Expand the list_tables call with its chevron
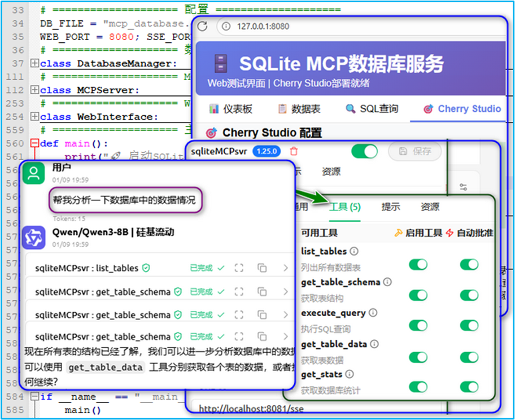The width and height of the screenshot is (515, 420). point(285,268)
